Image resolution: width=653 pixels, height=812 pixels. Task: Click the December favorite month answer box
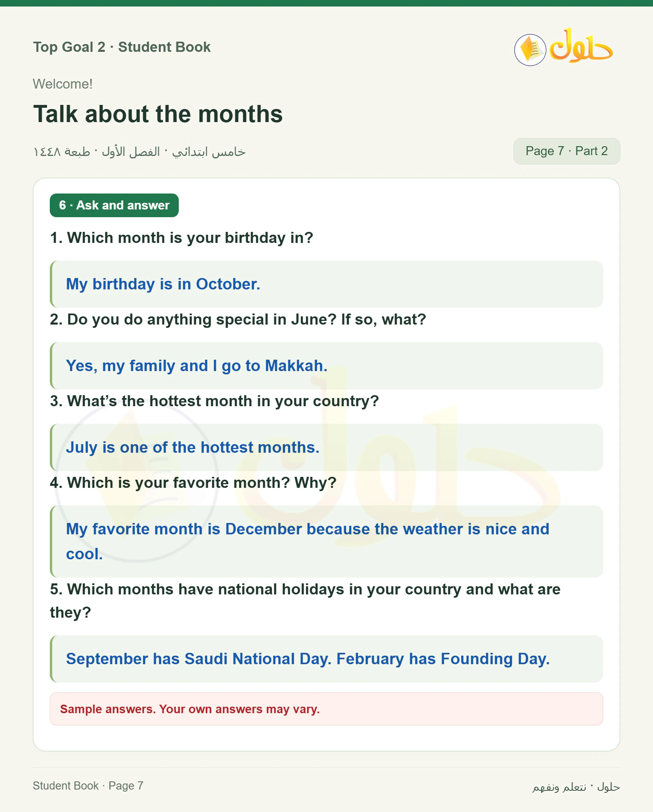pyautogui.click(x=326, y=541)
